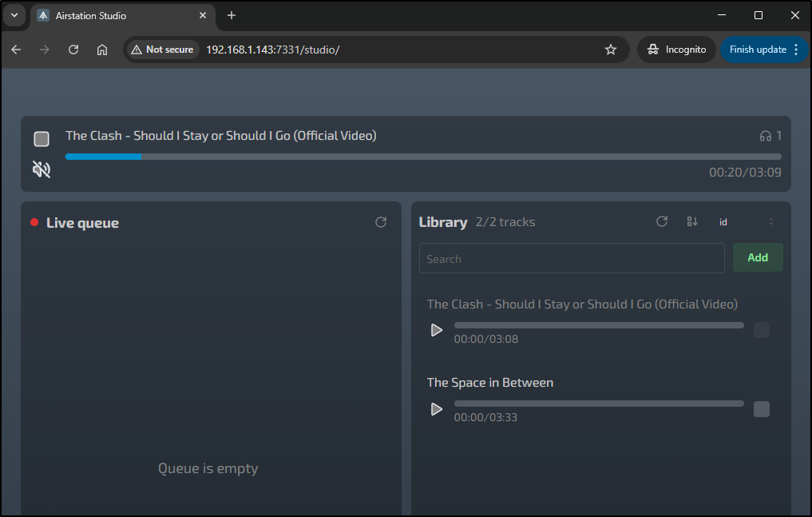Click the Incognito indicator button
Viewport: 812px width, 517px height.
pyautogui.click(x=676, y=50)
